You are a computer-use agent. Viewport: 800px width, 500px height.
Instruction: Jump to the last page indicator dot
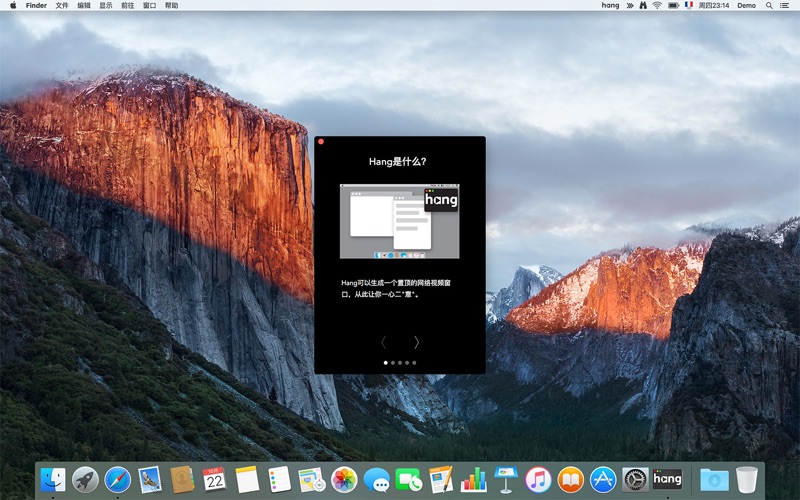[414, 363]
